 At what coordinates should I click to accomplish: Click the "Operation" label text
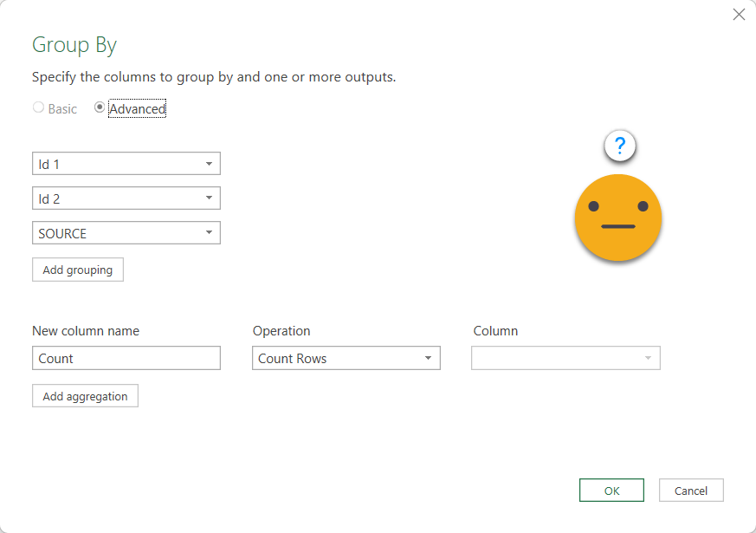point(281,331)
